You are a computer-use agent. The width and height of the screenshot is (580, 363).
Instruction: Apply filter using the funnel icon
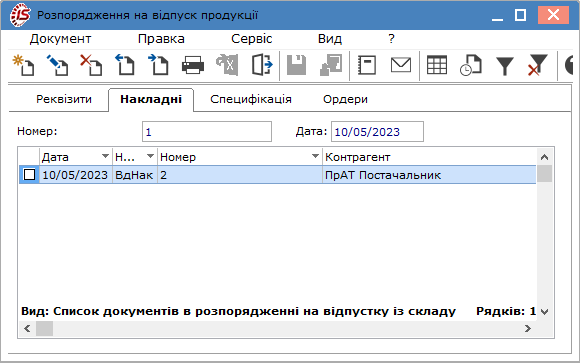click(505, 66)
